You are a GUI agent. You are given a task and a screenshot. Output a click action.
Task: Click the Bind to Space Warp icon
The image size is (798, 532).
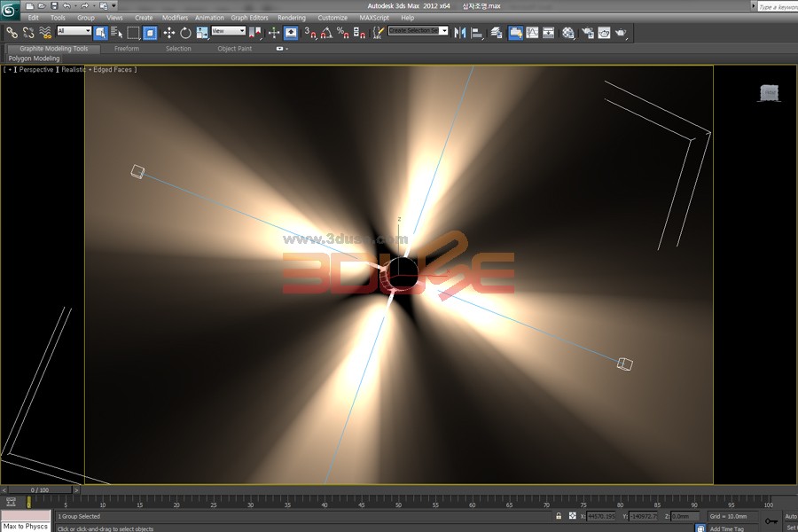point(45,33)
